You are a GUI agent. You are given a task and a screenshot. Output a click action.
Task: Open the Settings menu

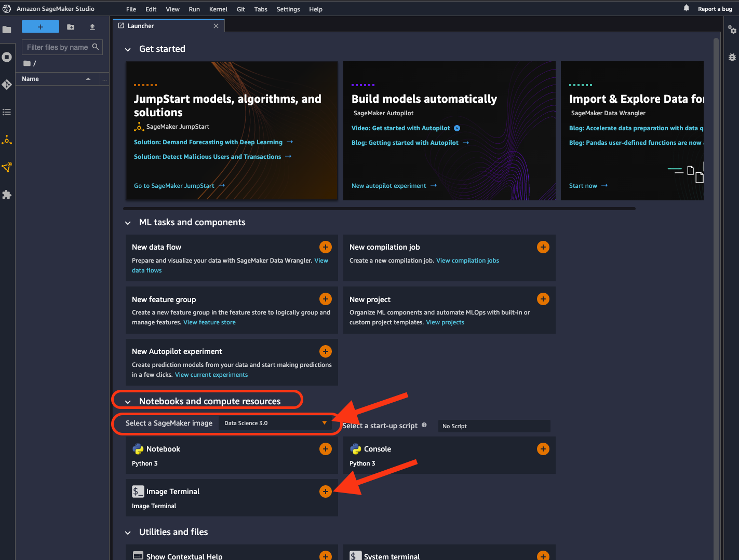pyautogui.click(x=288, y=9)
